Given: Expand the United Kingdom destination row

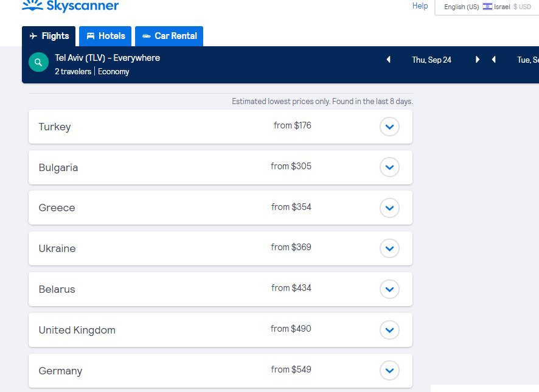Looking at the screenshot, I should coord(389,330).
